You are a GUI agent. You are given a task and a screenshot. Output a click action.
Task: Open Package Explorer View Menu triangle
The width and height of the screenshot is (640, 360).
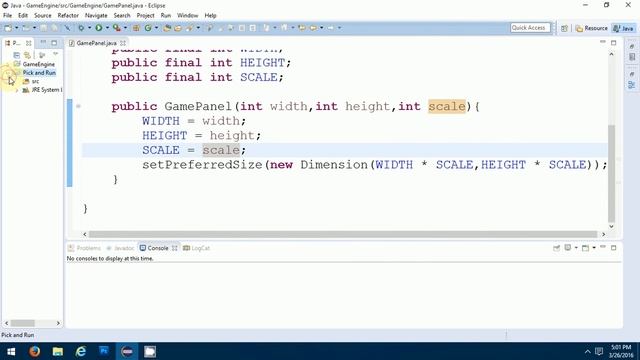[56, 54]
